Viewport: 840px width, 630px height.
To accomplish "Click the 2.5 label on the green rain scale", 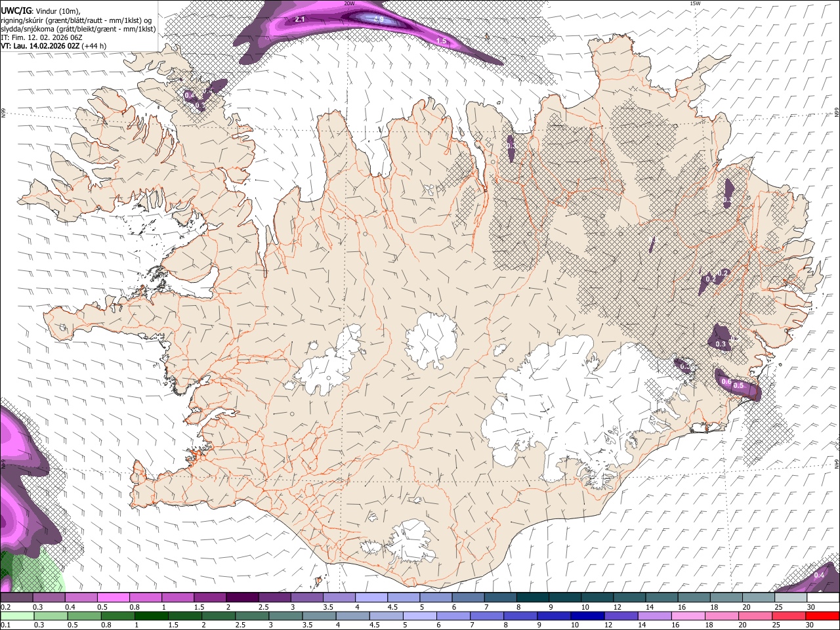I will tap(240, 625).
